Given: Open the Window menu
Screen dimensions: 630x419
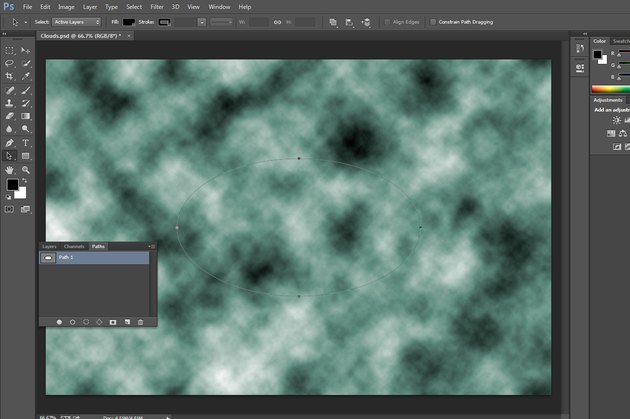Looking at the screenshot, I should point(219,7).
